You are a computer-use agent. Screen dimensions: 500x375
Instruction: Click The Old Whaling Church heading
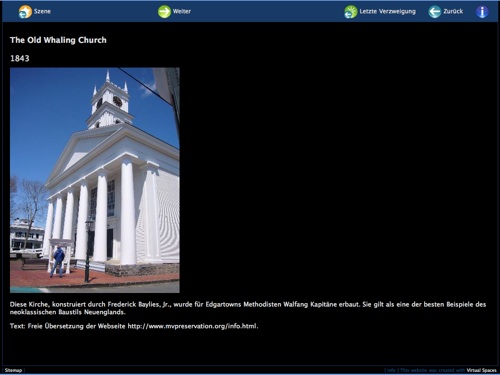[58, 40]
